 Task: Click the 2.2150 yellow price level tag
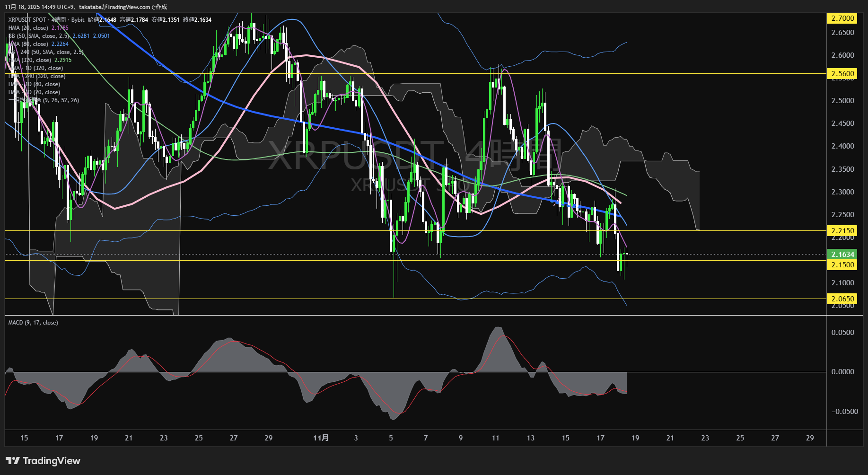click(x=842, y=231)
